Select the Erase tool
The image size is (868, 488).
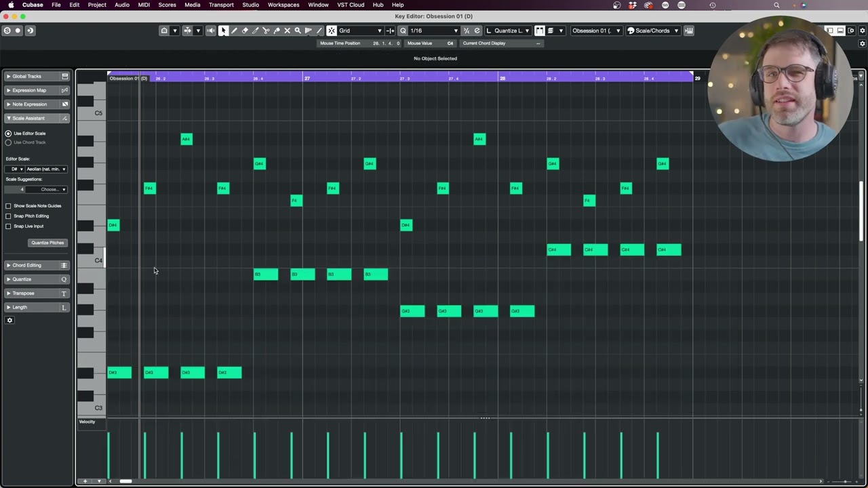(245, 30)
